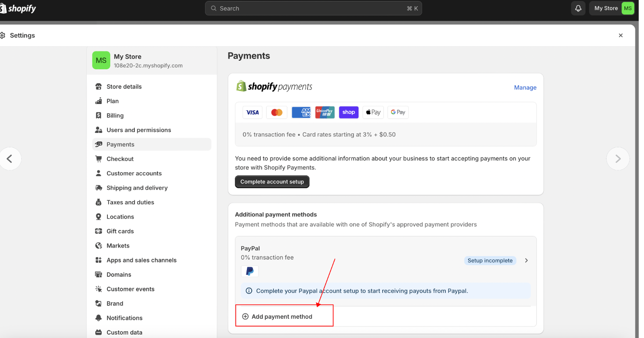
Task: Click the notifications bell icon
Action: pos(578,8)
